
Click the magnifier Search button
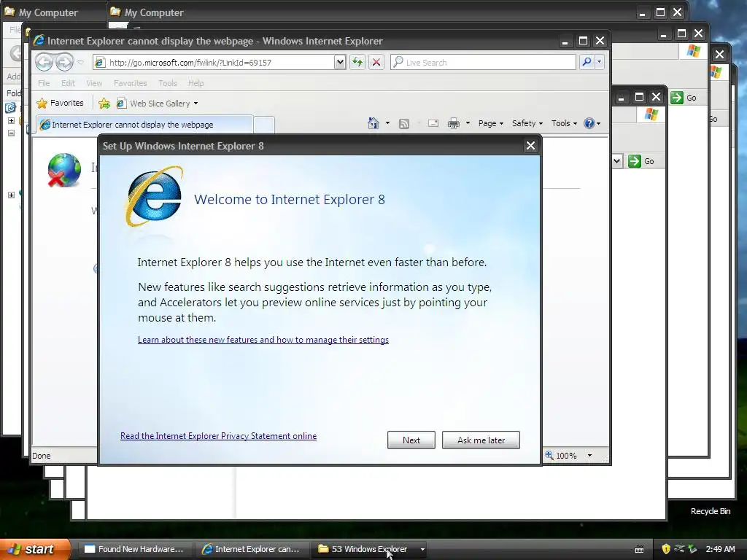(587, 62)
